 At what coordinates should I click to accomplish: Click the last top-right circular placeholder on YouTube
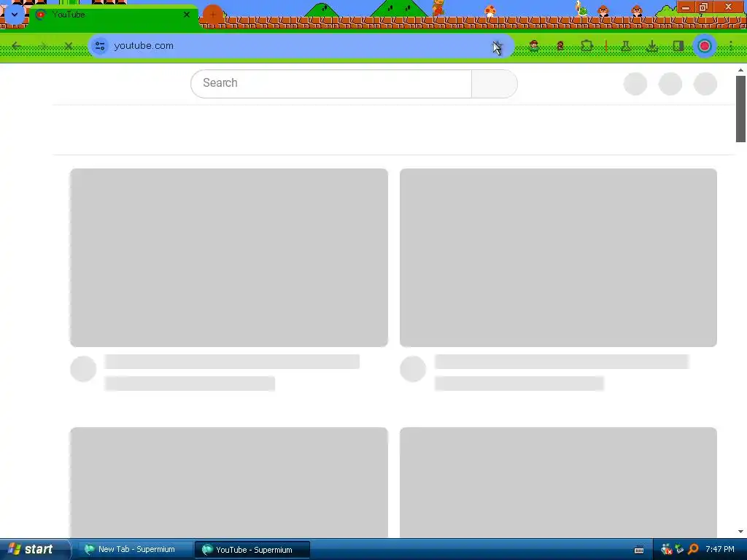pyautogui.click(x=705, y=84)
